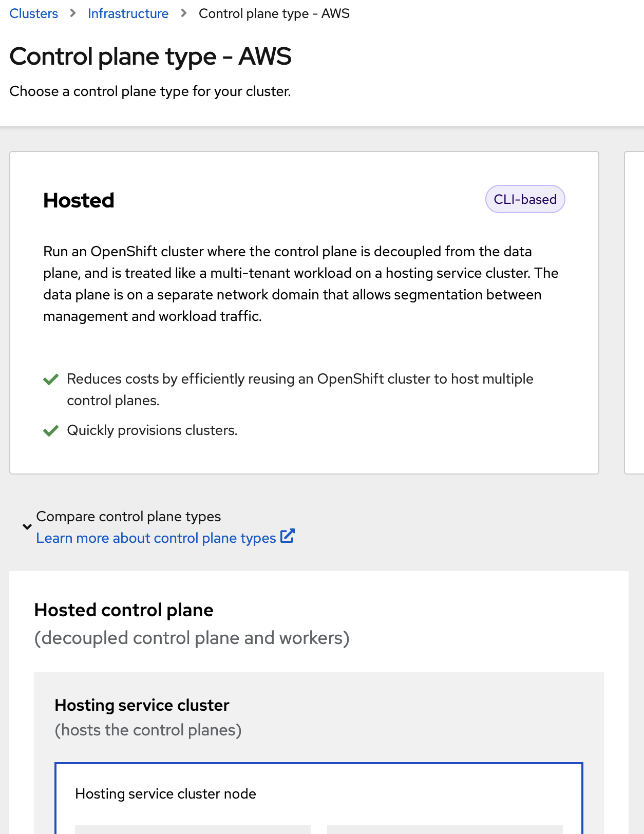Viewport: 644px width, 834px height.
Task: Open 'Learn more about control plane types' link
Action: [156, 538]
